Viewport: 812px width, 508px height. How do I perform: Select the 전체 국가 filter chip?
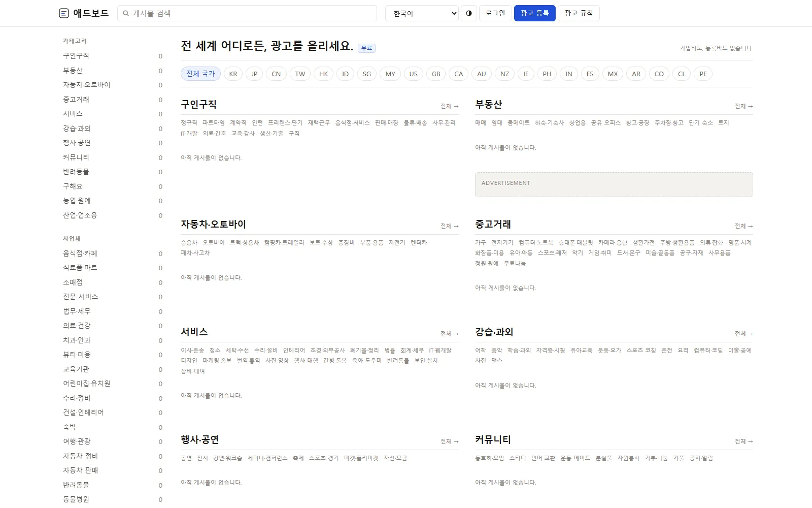[200, 74]
